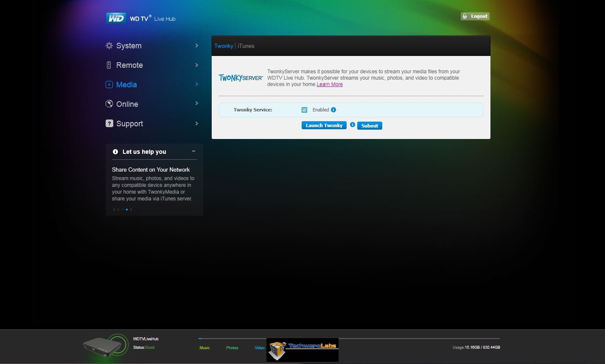This screenshot has width=605, height=364.
Task: Click the .Photos usage legend
Action: click(232, 348)
